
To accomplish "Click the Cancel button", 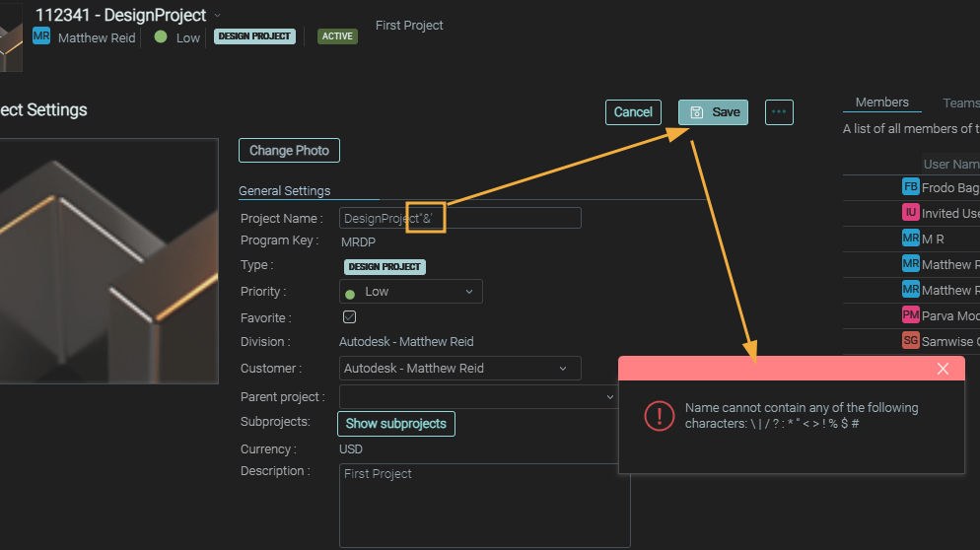I will [x=633, y=112].
